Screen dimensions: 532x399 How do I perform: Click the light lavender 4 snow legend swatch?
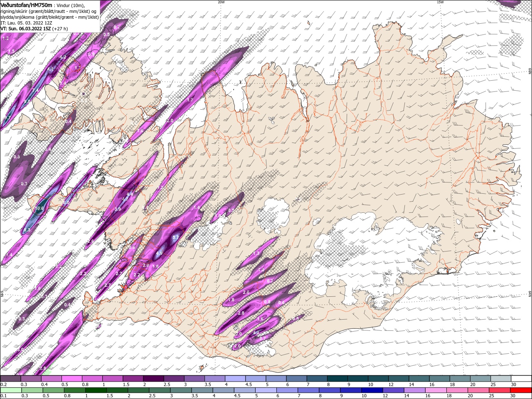point(235,379)
